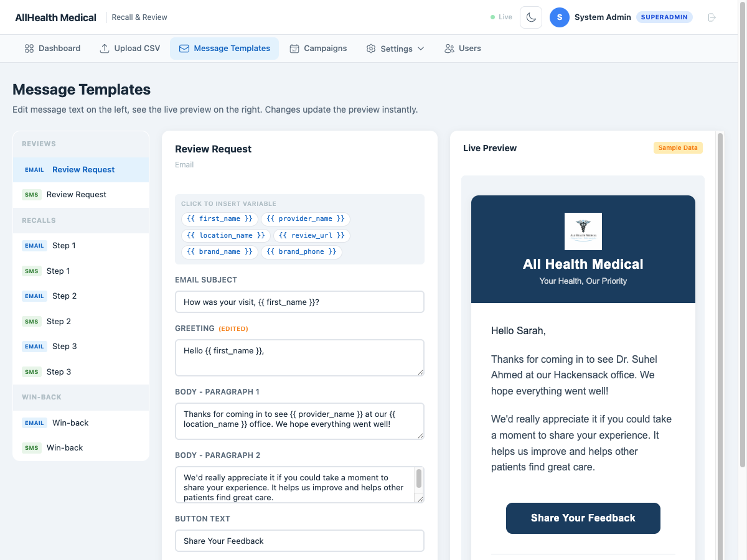Click the Message Templates envelope icon
The width and height of the screenshot is (747, 560).
(x=184, y=48)
